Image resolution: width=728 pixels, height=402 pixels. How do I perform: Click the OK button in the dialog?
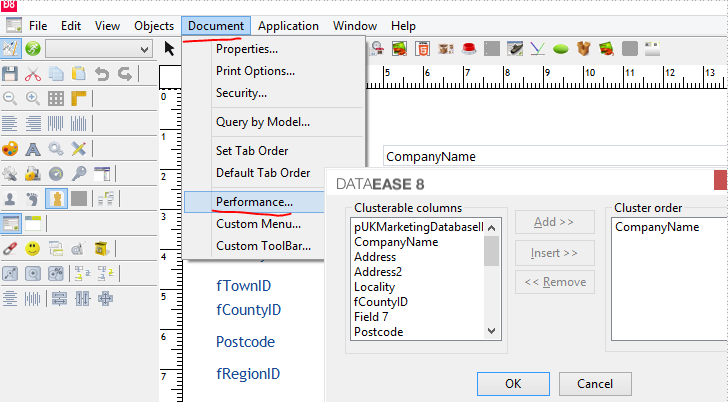coord(513,384)
